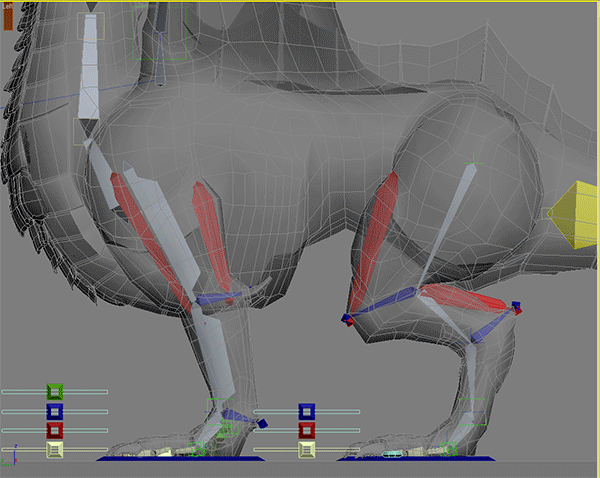Select the beige helper box below the neck bone
The image size is (600, 478).
pyautogui.click(x=86, y=132)
